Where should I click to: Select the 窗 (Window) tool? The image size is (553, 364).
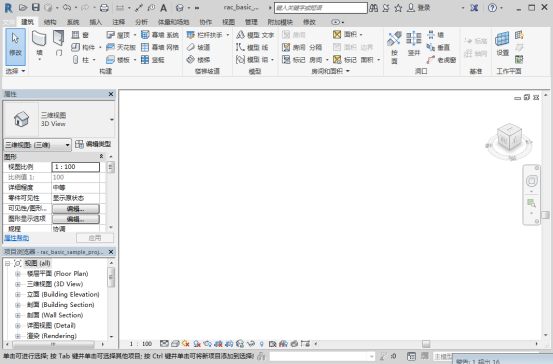pos(80,35)
